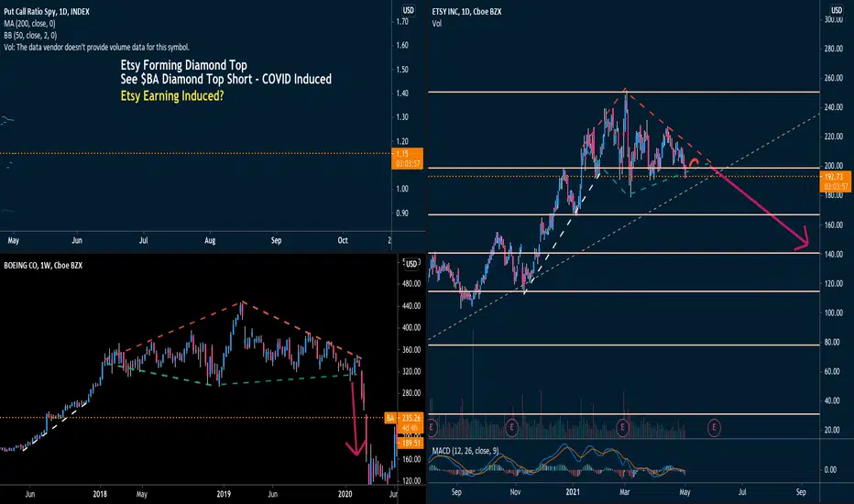Click the pink downward arrow drawing on Boeing chart
Screen dimensions: 854x504
[x=356, y=419]
